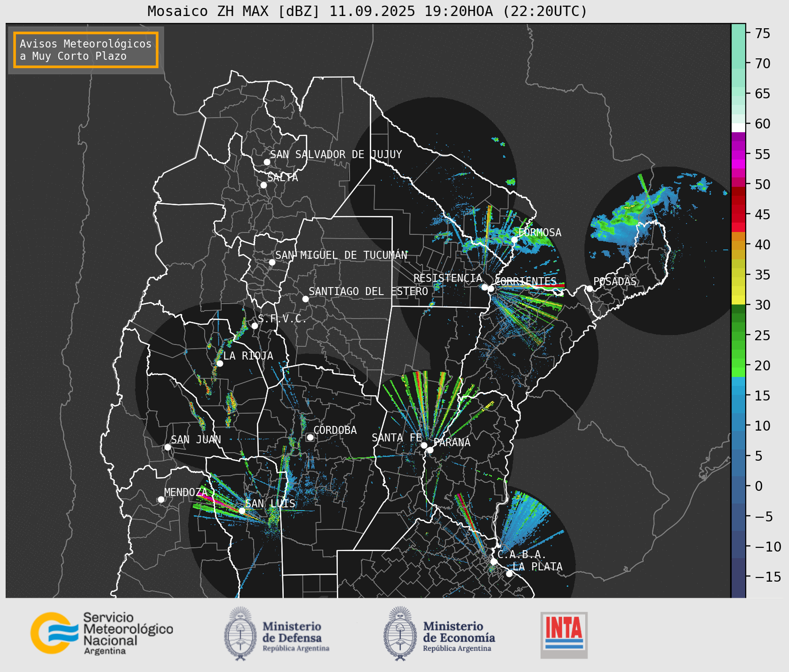Click the Mosaico ZH MAX title text
The image size is (789, 672).
[367, 11]
